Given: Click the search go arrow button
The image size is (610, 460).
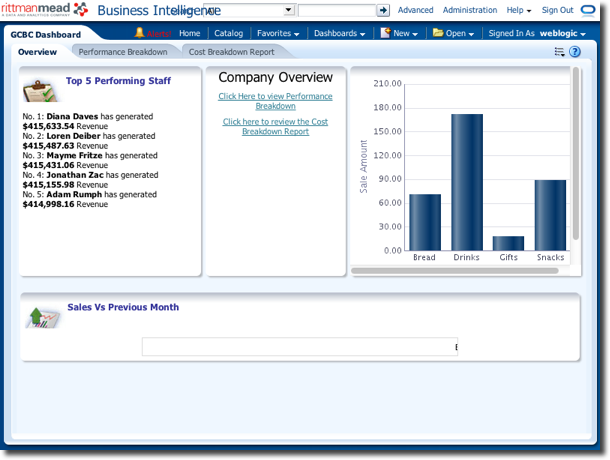Looking at the screenshot, I should tap(383, 10).
